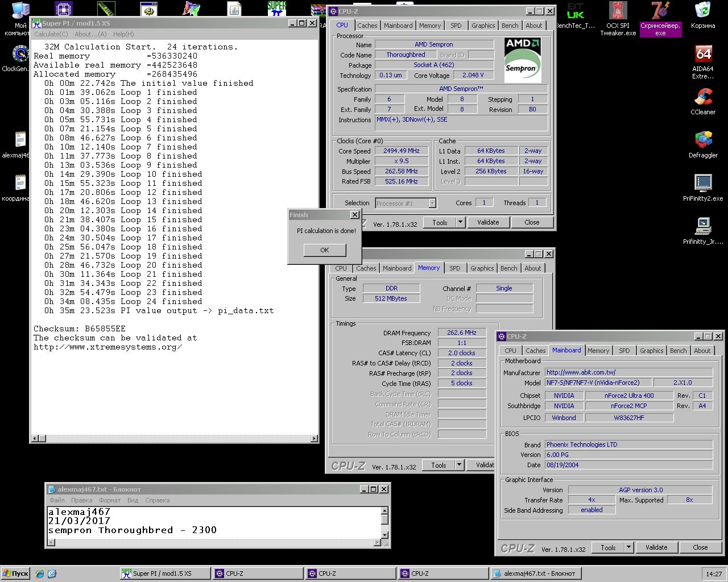Image resolution: width=728 pixels, height=582 pixels.
Task: Click Super PI horizontal scrollbar right arrow
Action: tap(314, 438)
